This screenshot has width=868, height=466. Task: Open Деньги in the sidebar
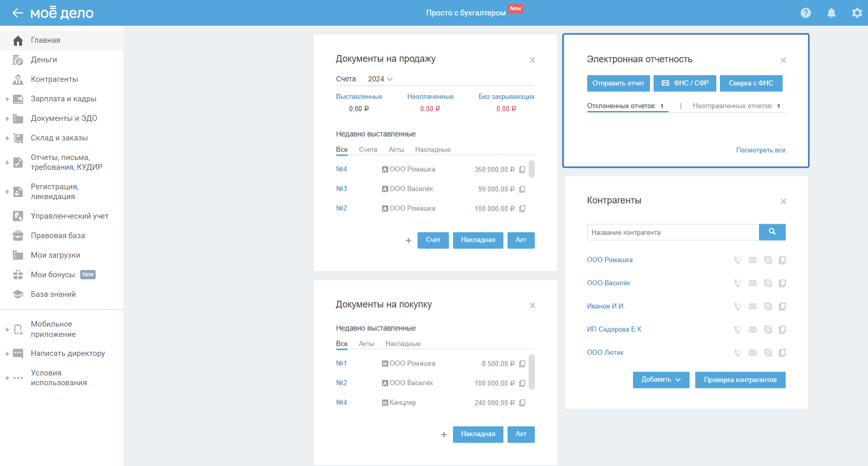click(62, 60)
